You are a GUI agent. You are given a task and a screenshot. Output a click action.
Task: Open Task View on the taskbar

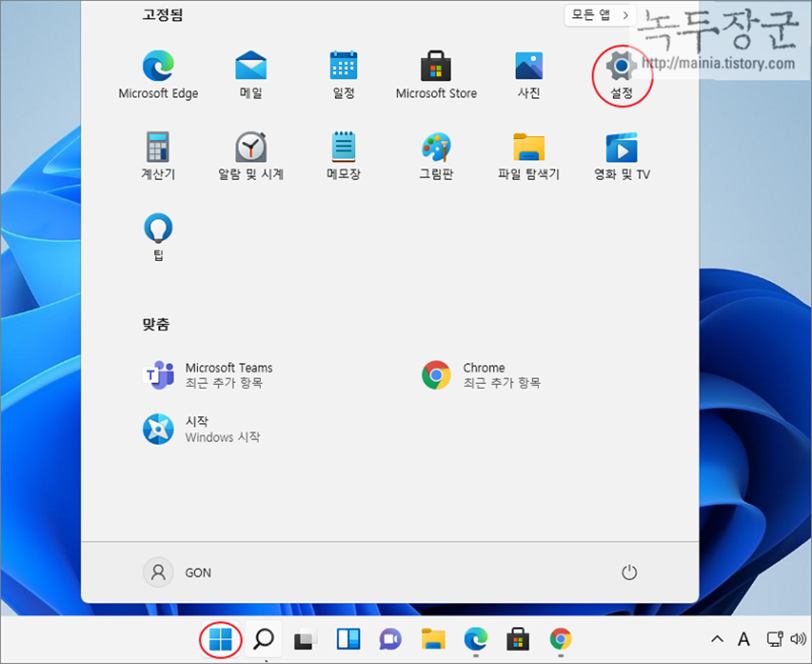click(x=305, y=639)
